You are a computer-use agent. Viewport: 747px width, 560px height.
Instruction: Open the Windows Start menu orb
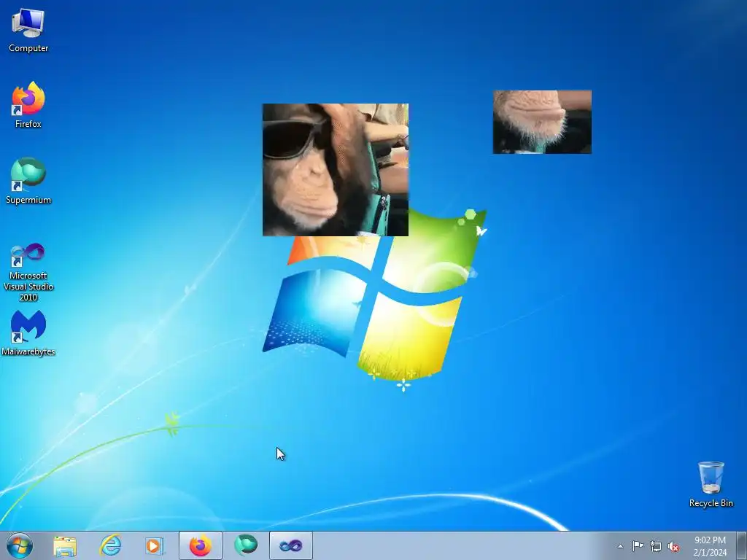(x=20, y=545)
